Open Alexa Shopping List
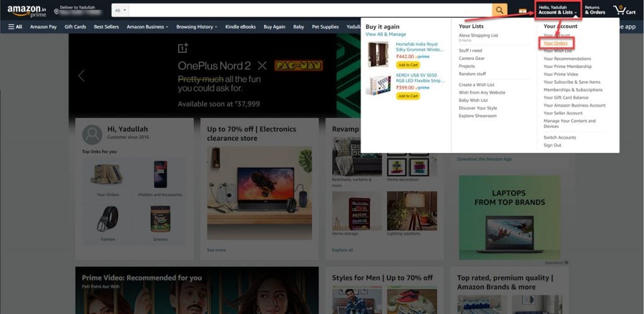 point(478,36)
